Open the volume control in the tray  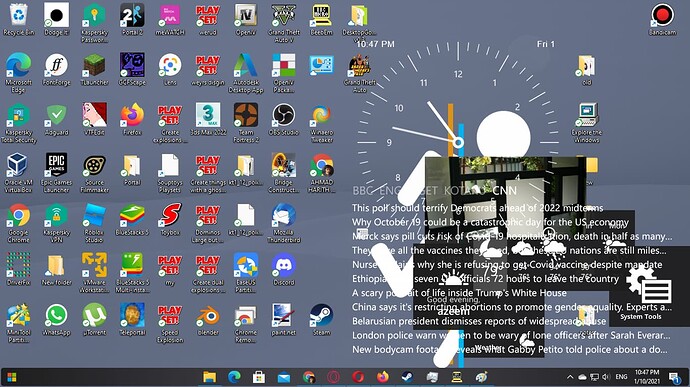point(606,377)
